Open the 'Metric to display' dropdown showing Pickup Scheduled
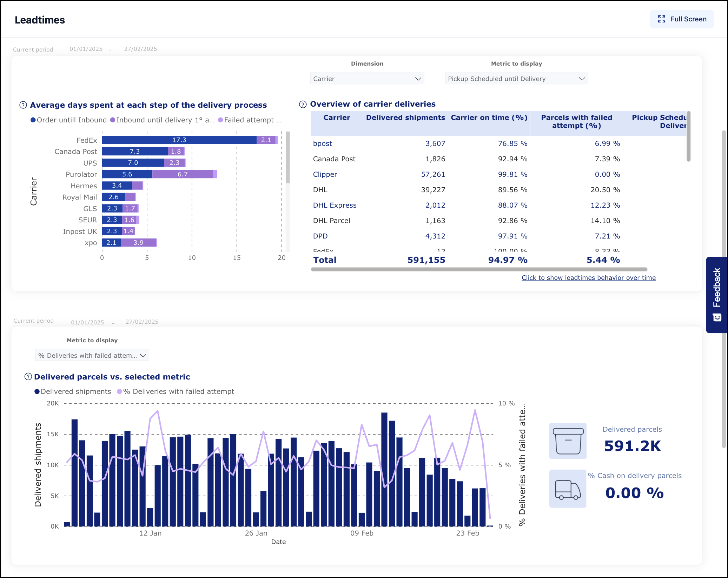Screen dimensions: 728x578 516,78
